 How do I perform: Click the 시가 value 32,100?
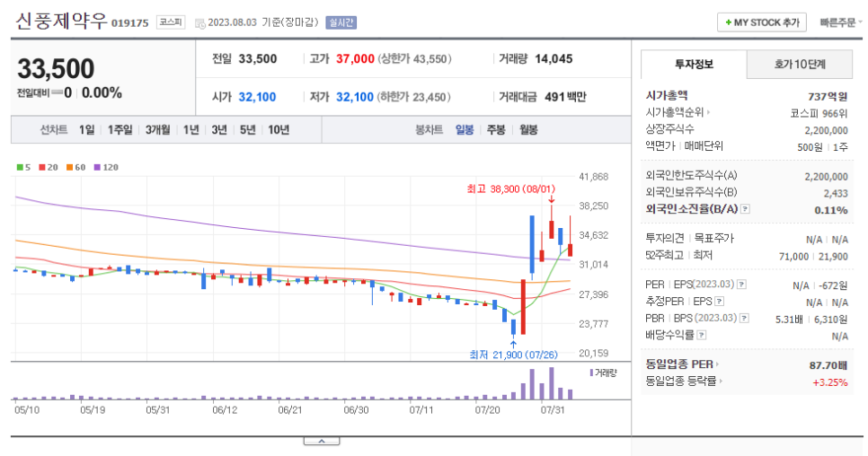pos(257,97)
